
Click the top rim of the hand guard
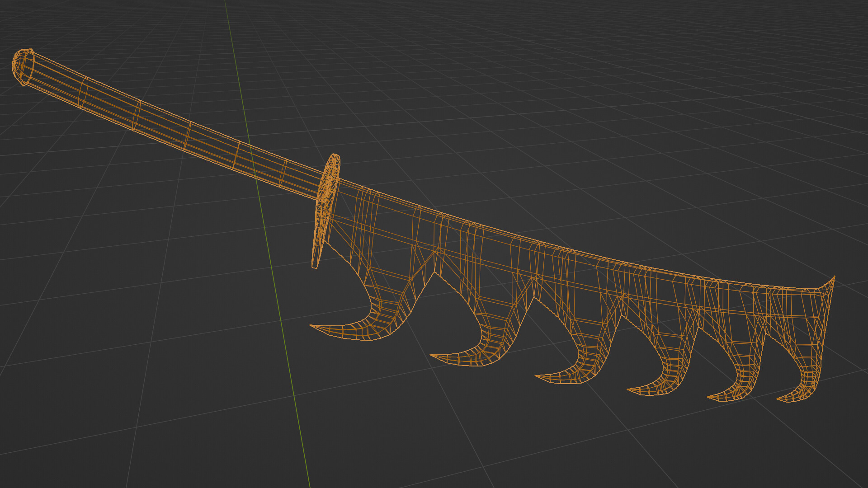335,155
